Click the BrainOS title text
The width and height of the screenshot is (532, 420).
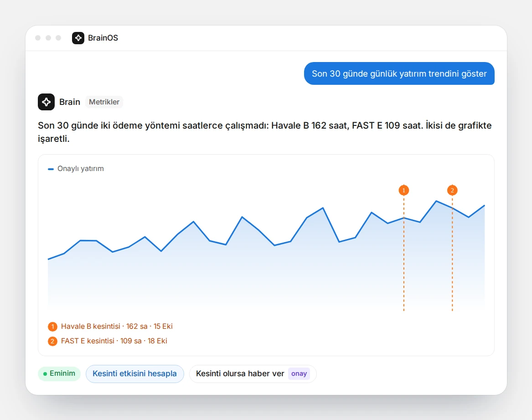point(103,38)
